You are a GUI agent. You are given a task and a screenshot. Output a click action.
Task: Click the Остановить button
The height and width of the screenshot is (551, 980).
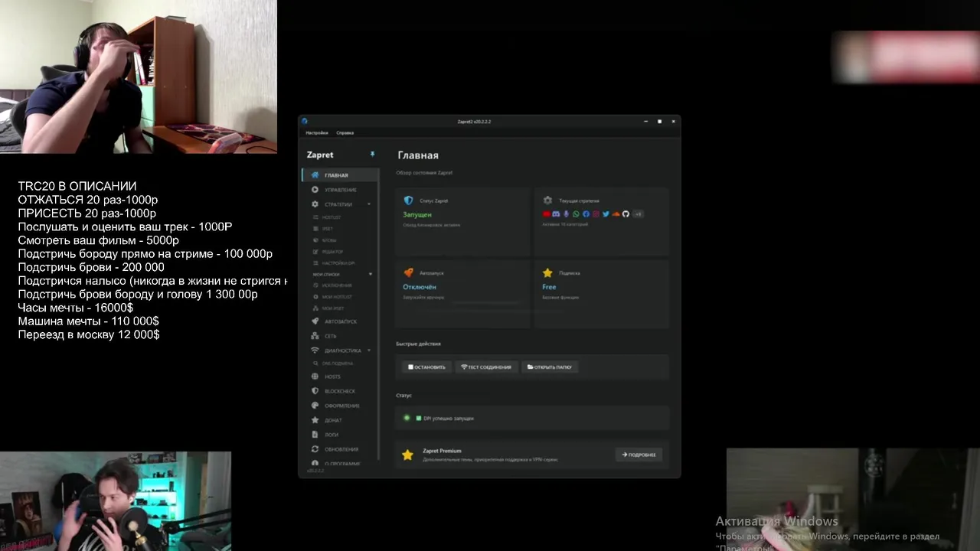[x=426, y=367]
